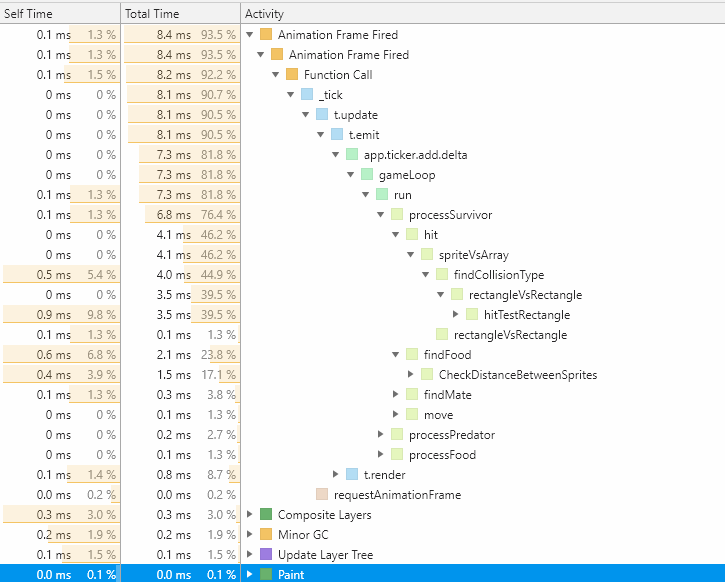This screenshot has height=582, width=725.
Task: Sort by the Self Time column
Action: tap(29, 14)
